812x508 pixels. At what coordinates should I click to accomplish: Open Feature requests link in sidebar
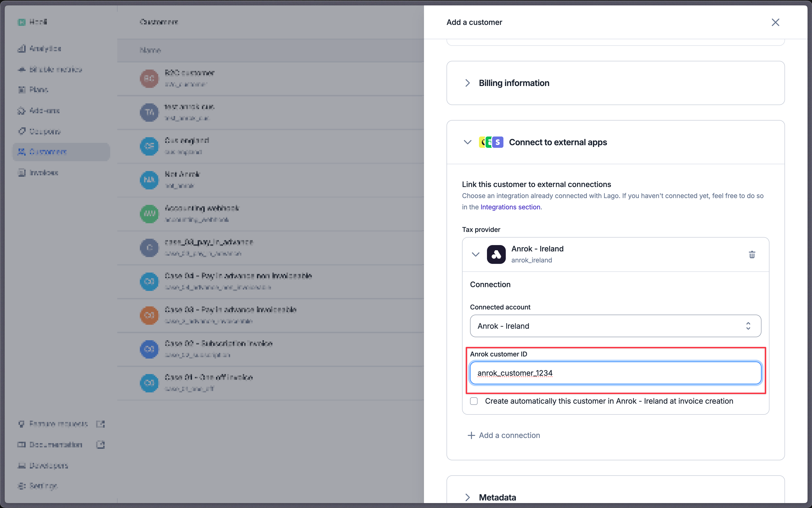tap(61, 424)
